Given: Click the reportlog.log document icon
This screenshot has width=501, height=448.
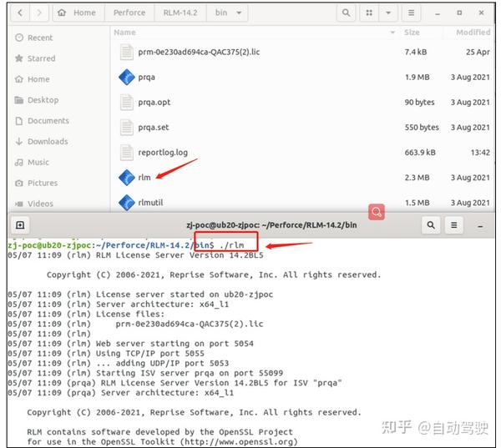Looking at the screenshot, I should tap(127, 153).
